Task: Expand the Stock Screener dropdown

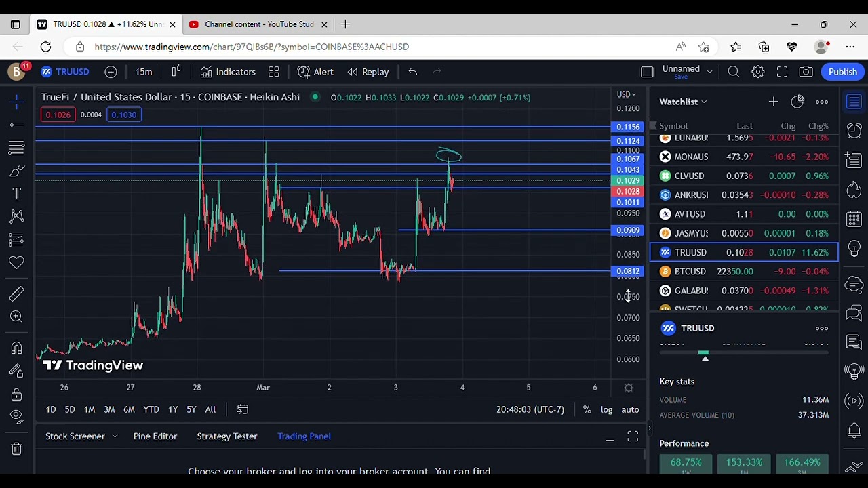Action: [115, 436]
